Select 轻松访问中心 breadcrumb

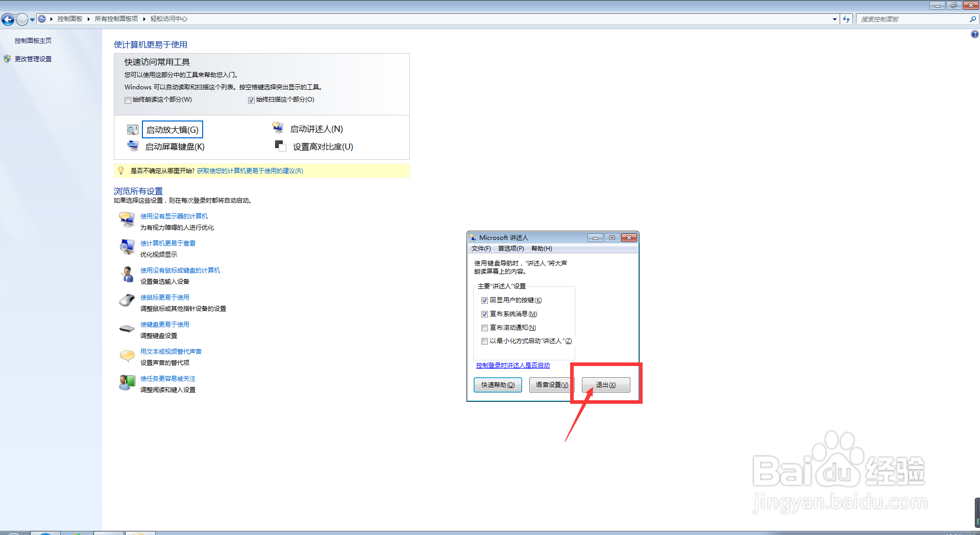click(x=169, y=19)
